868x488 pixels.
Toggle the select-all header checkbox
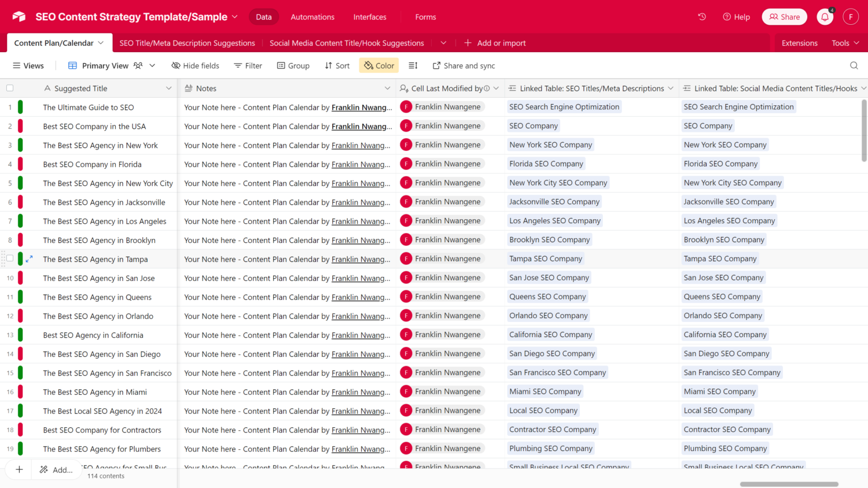point(10,88)
